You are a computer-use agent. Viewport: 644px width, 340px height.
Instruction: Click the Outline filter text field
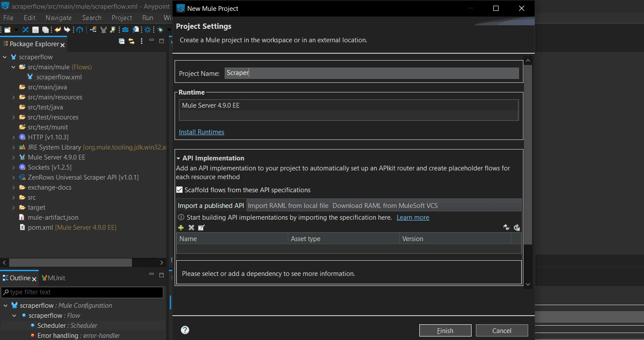coord(82,292)
